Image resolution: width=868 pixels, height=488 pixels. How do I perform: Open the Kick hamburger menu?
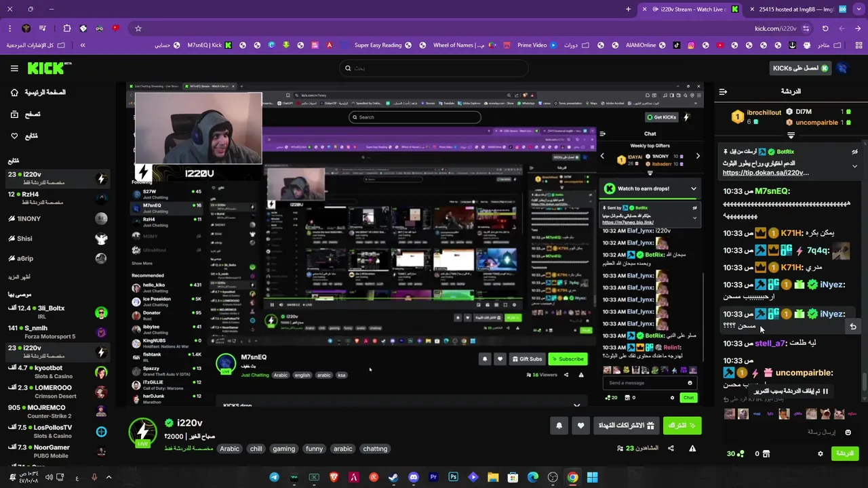coord(14,68)
